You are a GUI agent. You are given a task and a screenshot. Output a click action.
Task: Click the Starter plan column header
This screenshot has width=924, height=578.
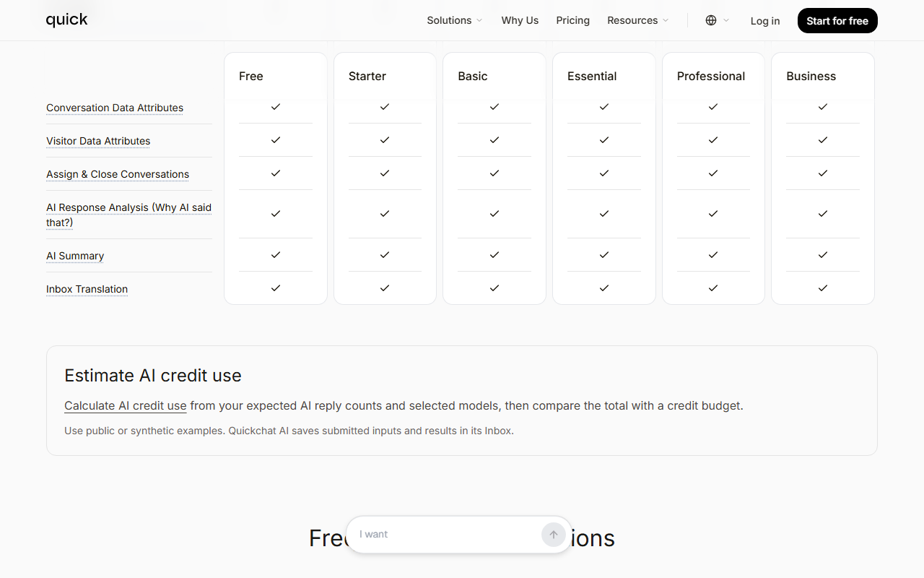(367, 76)
